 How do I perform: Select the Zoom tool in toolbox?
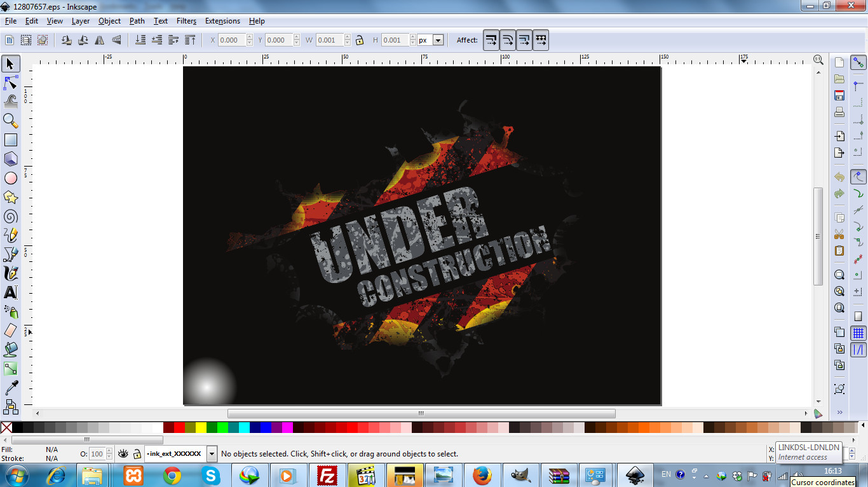11,120
